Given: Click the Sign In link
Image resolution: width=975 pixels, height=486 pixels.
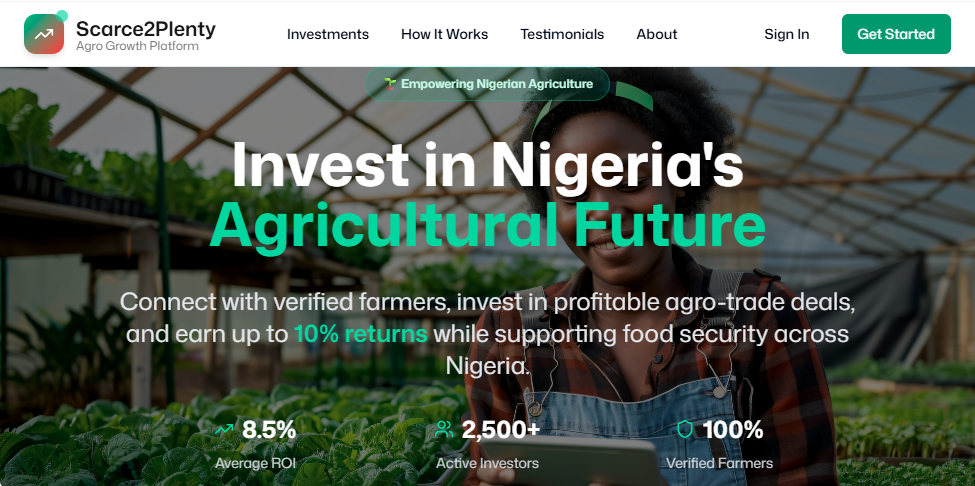Looking at the screenshot, I should (x=786, y=34).
